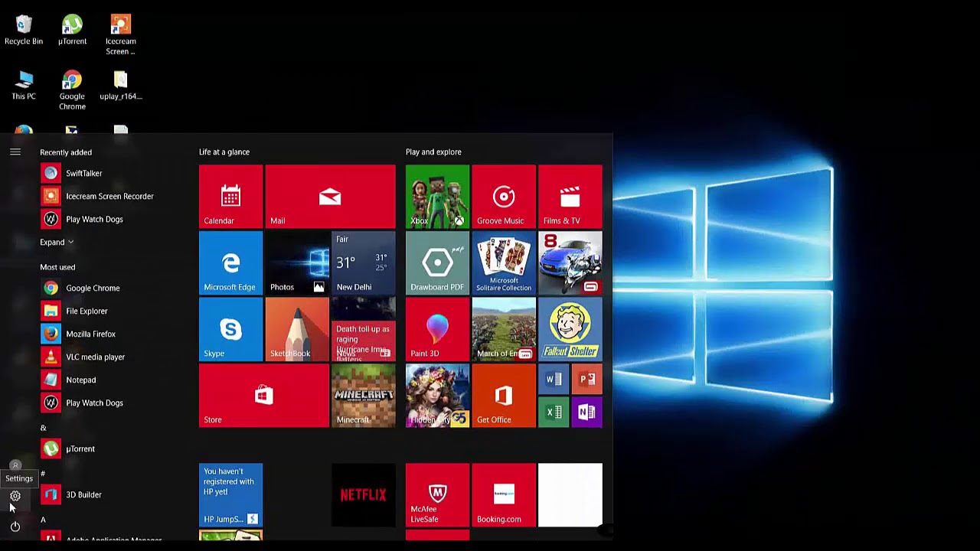The height and width of the screenshot is (551, 980).
Task: Click the Power button icon
Action: tap(15, 527)
